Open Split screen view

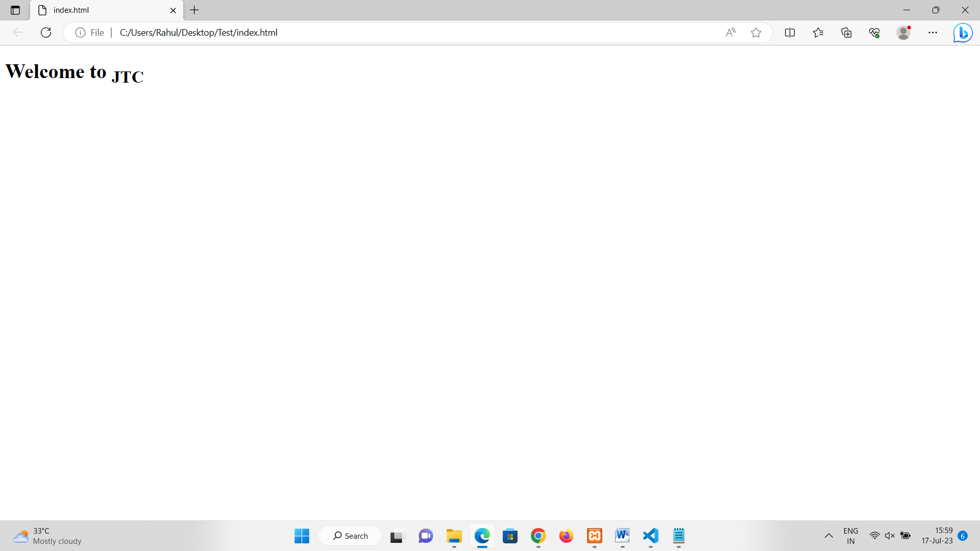pyautogui.click(x=790, y=33)
